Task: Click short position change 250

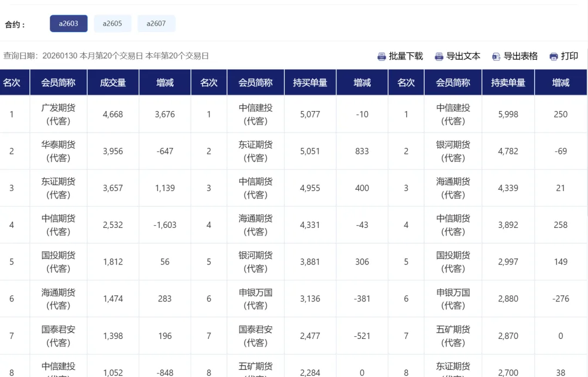Action: pos(561,114)
